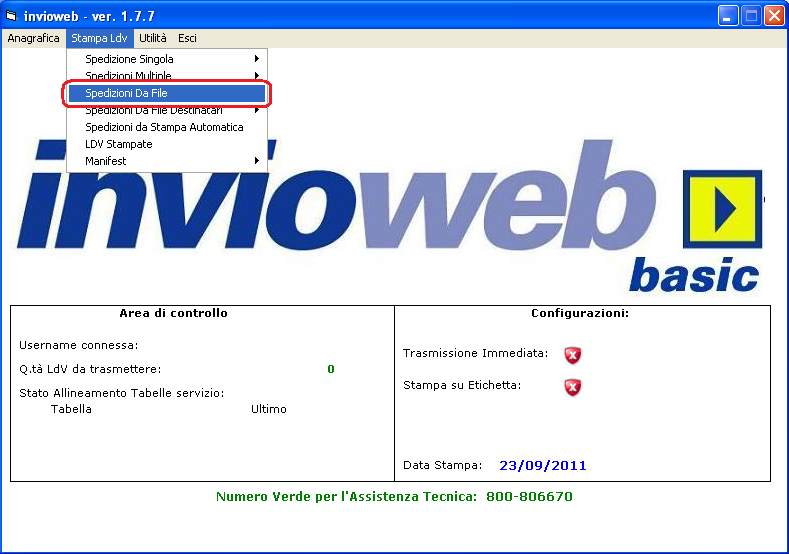Viewport: 789px width, 554px height.
Task: Click the Q.tà LdV value 0
Action: pos(331,369)
